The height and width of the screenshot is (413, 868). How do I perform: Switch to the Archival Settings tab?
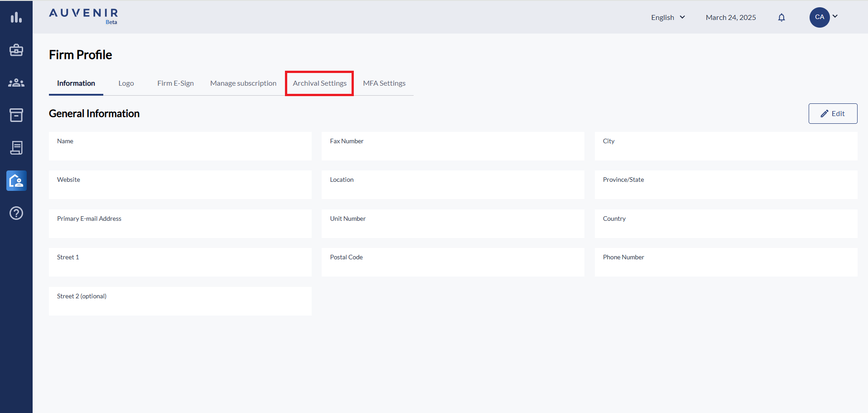[319, 83]
